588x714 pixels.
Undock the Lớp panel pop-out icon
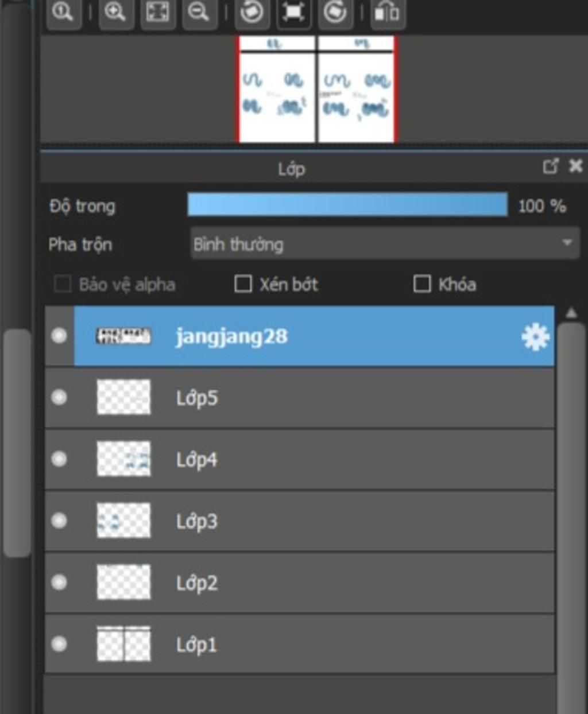click(550, 166)
